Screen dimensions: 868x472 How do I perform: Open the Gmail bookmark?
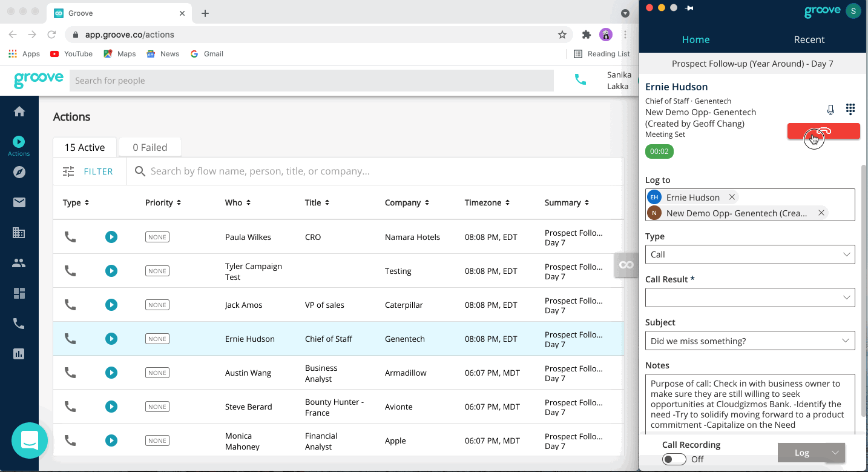[x=206, y=54]
